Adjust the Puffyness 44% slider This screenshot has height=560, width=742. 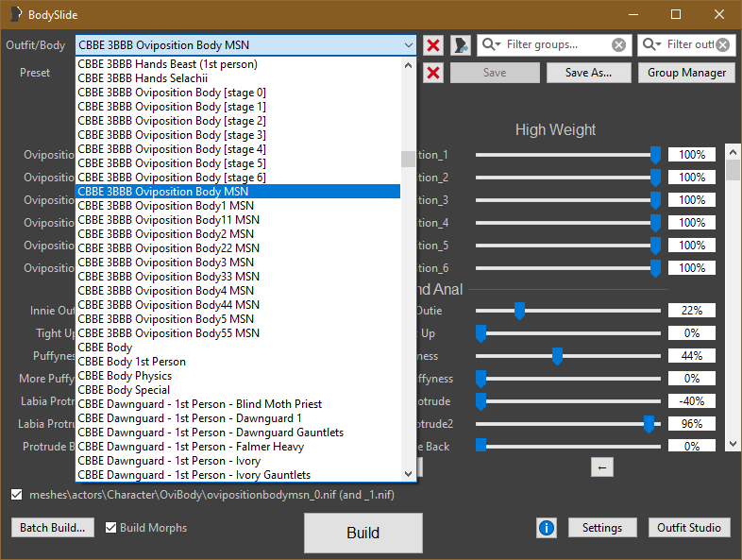(558, 356)
